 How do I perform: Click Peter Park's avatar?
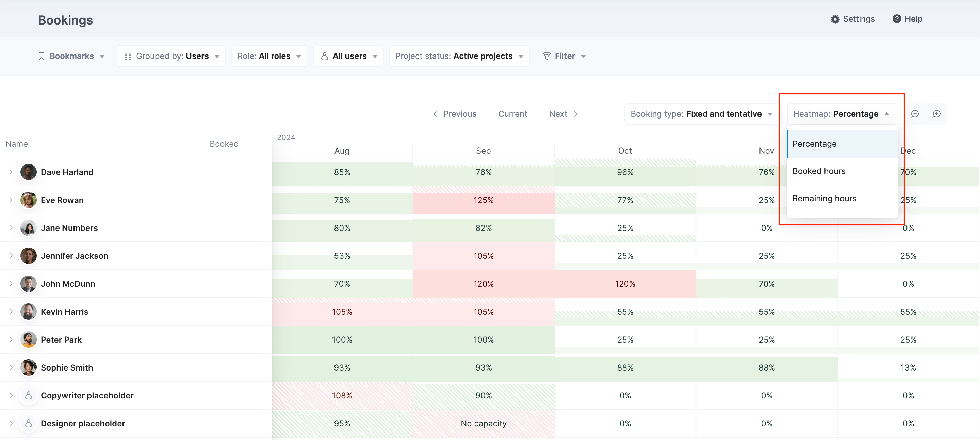[x=29, y=340]
